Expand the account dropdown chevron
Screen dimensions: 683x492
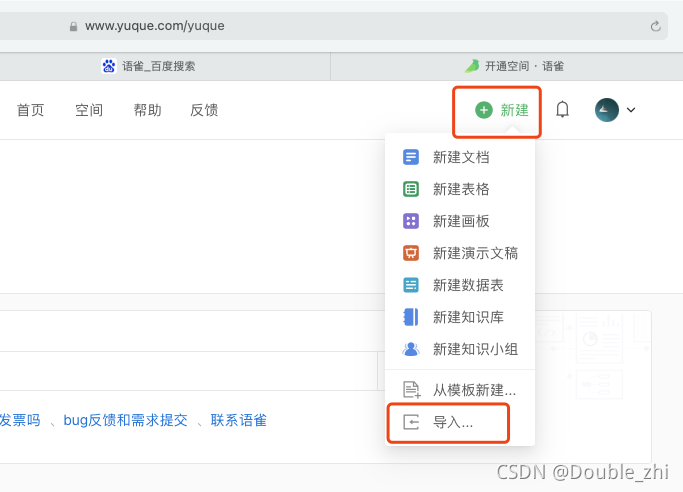click(631, 110)
